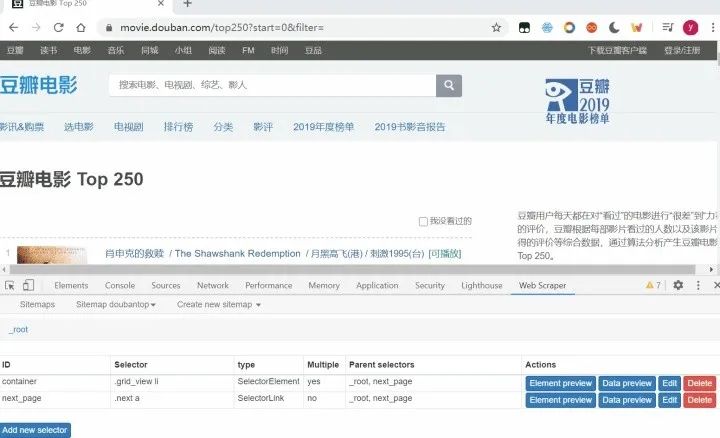The height and width of the screenshot is (438, 720).
Task: Open the blue globe extension icon
Action: (x=547, y=28)
